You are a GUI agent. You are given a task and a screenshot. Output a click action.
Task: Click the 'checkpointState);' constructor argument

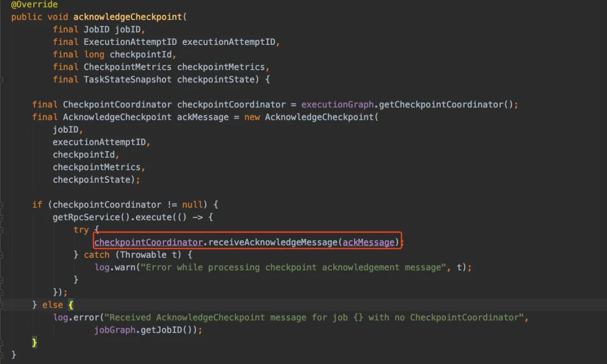(x=97, y=180)
